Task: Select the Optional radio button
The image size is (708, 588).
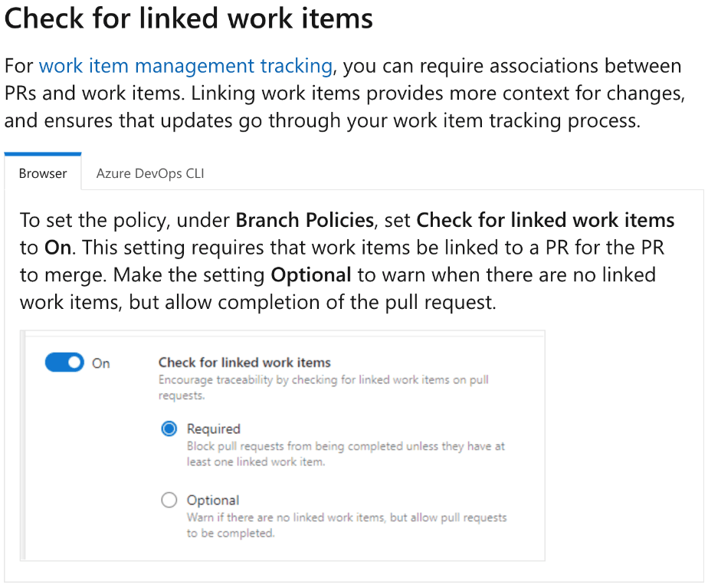Action: 169,501
